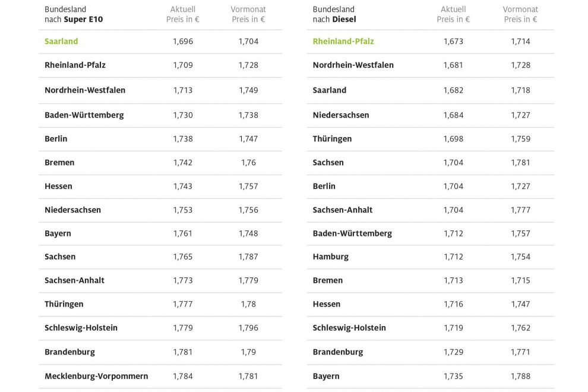Click Brandenburg's Diesel price 1,729
Image resolution: width=588 pixels, height=392 pixels.
[453, 352]
